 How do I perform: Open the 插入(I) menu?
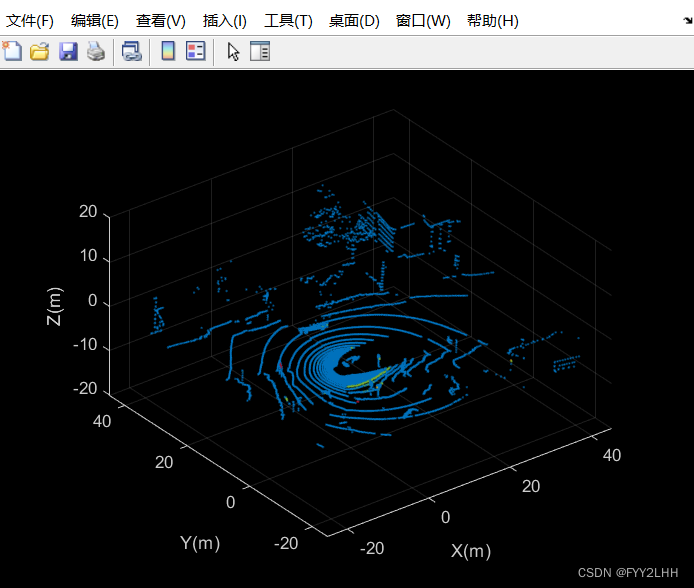pyautogui.click(x=225, y=21)
